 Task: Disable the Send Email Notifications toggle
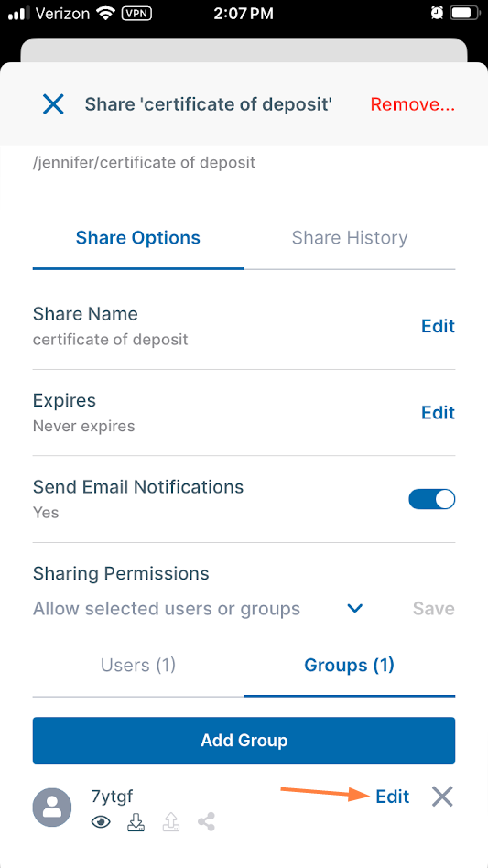click(x=431, y=499)
